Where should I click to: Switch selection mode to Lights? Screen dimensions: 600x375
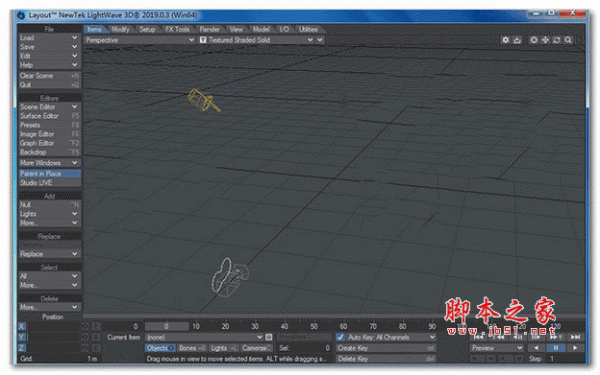tap(224, 348)
